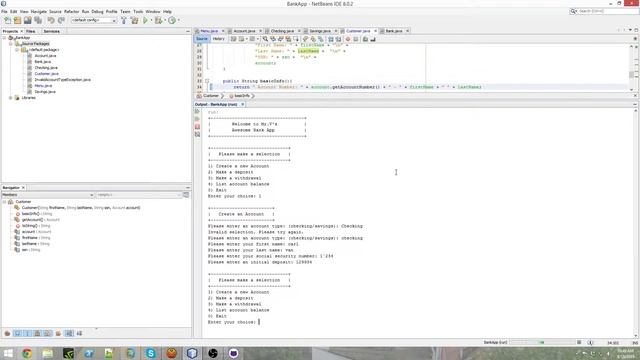Click the Re-run icon in Output panel
Image resolution: width=640 pixels, height=360 pixels.
197,111
